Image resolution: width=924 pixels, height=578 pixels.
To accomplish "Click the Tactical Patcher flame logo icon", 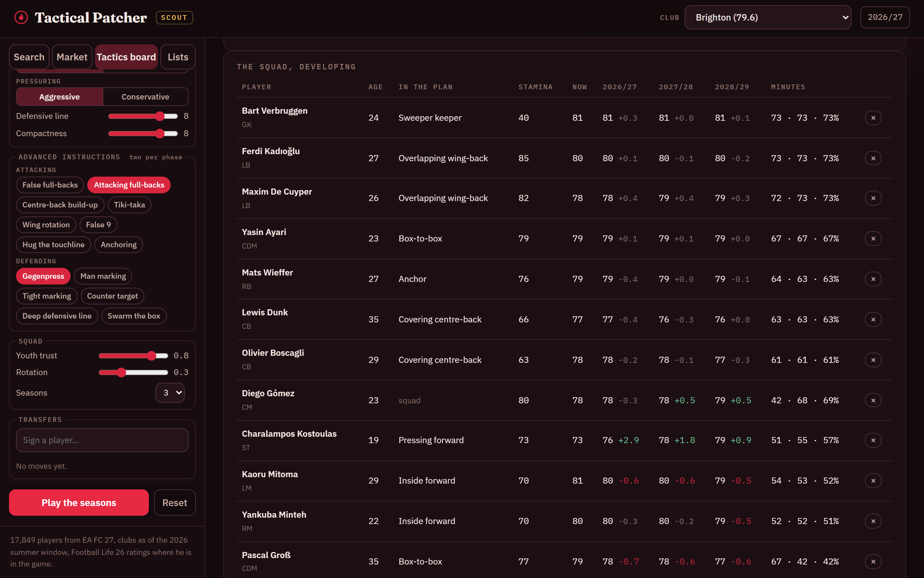I will pyautogui.click(x=21, y=17).
